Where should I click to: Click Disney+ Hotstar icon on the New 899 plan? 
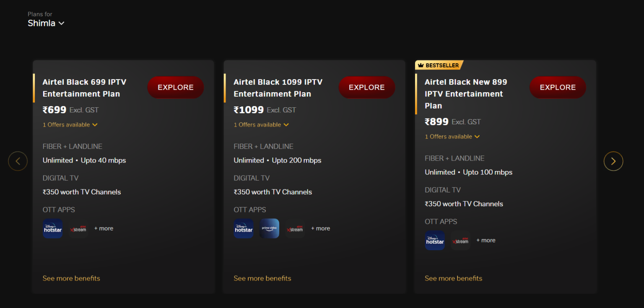coord(435,240)
